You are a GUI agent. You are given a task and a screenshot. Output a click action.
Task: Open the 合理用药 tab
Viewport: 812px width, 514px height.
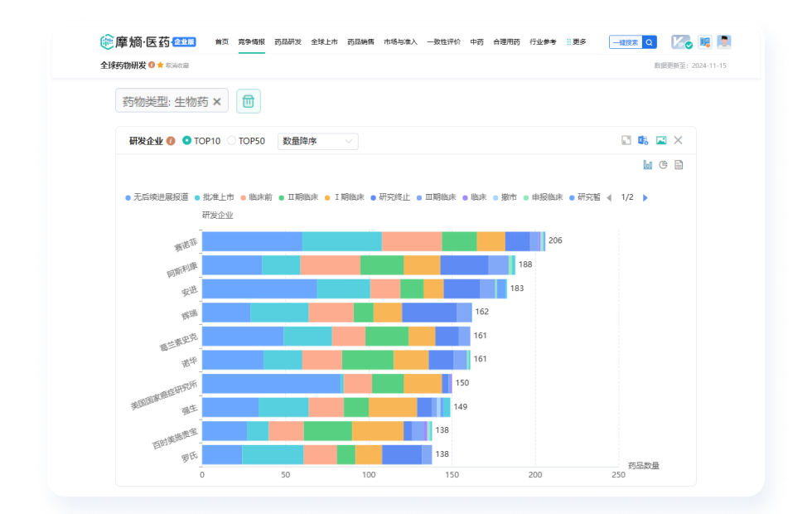pos(506,42)
